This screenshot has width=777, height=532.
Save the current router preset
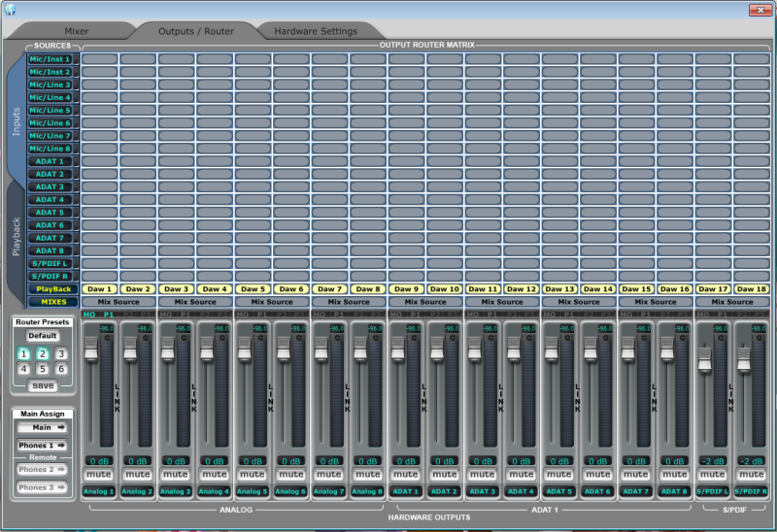(42, 385)
